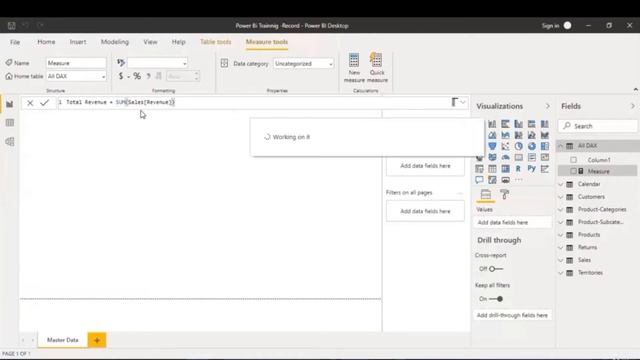The height and width of the screenshot is (360, 640).
Task: Select the Pie chart visual
Action: 518,146
